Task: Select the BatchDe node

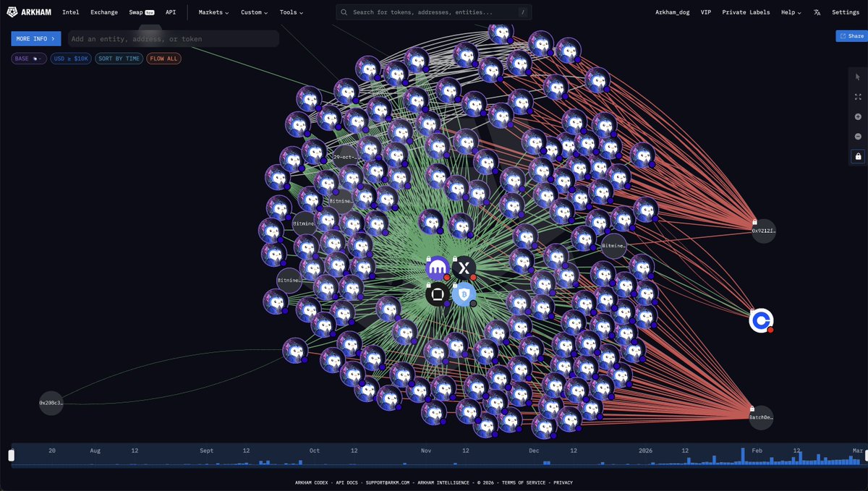Action: click(x=761, y=417)
